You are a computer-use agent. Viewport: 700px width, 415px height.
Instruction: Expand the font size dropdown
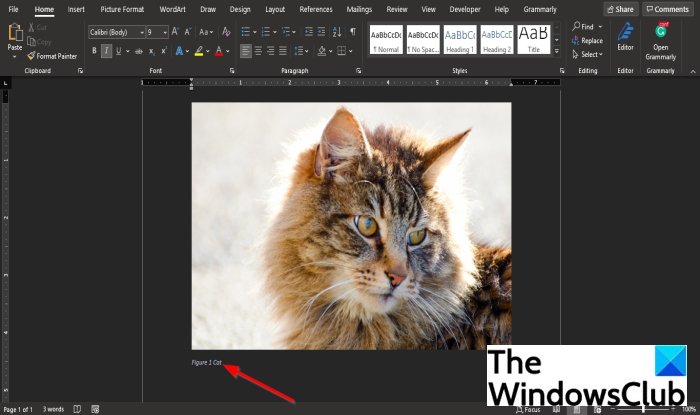(x=166, y=32)
